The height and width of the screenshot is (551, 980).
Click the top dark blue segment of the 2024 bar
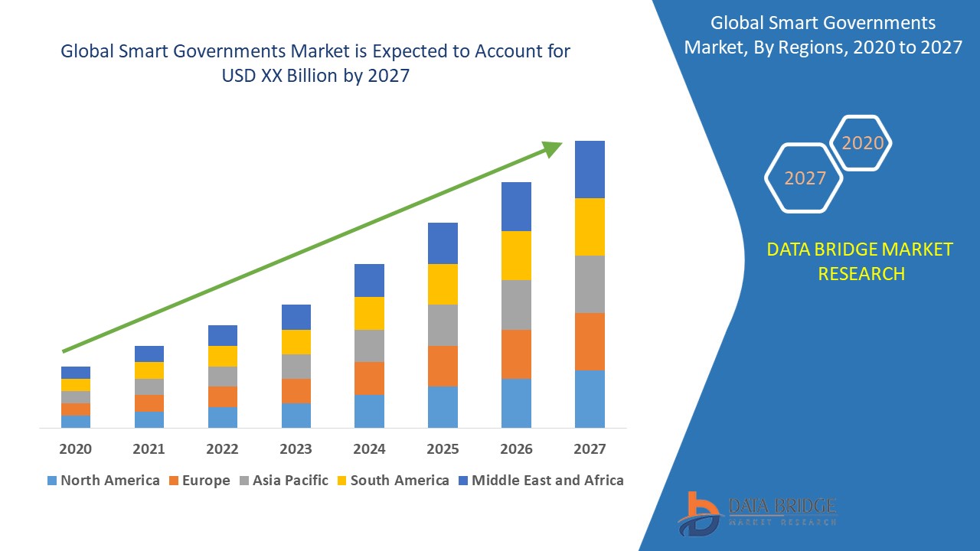[x=369, y=280]
